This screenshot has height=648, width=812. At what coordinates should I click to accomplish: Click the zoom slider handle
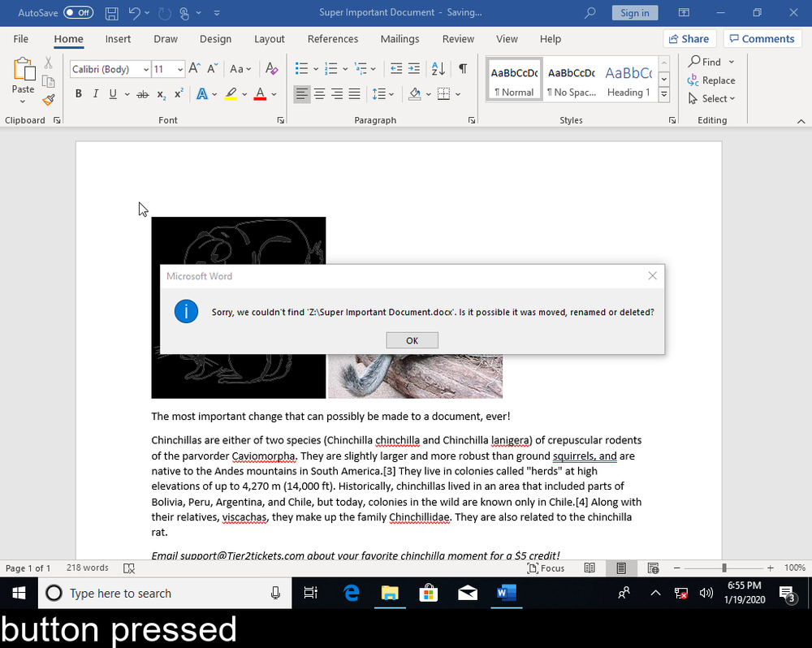(x=724, y=568)
